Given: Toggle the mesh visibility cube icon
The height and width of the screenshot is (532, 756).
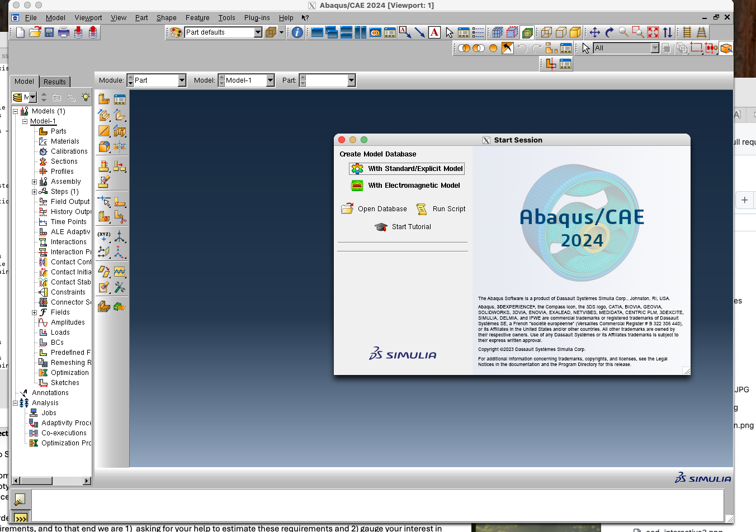Looking at the screenshot, I should coord(498,32).
